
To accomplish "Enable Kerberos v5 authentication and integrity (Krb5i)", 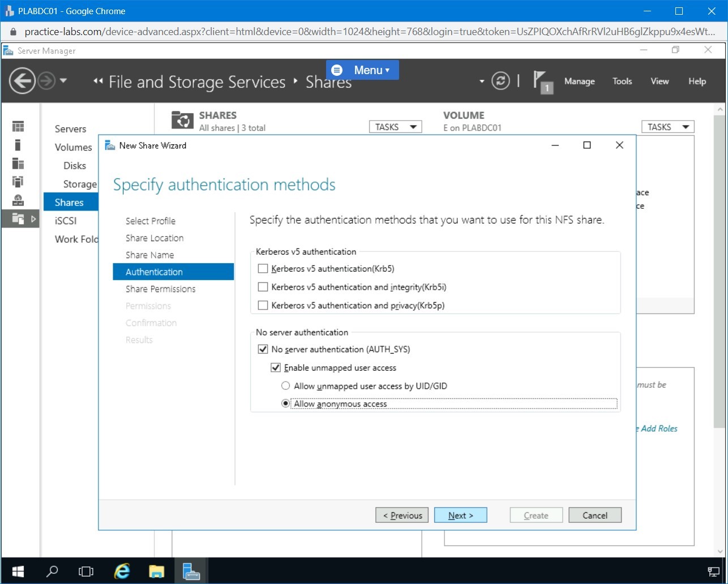I will [263, 287].
